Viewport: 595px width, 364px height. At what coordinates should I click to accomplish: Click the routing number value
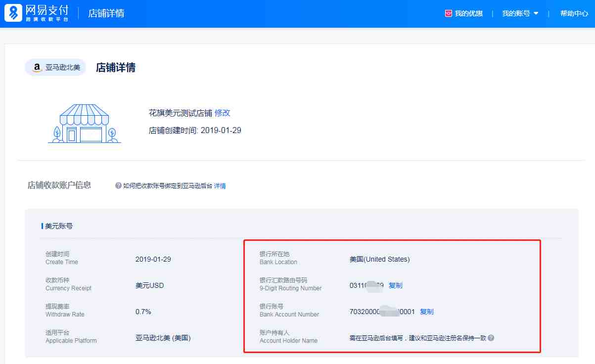click(366, 285)
